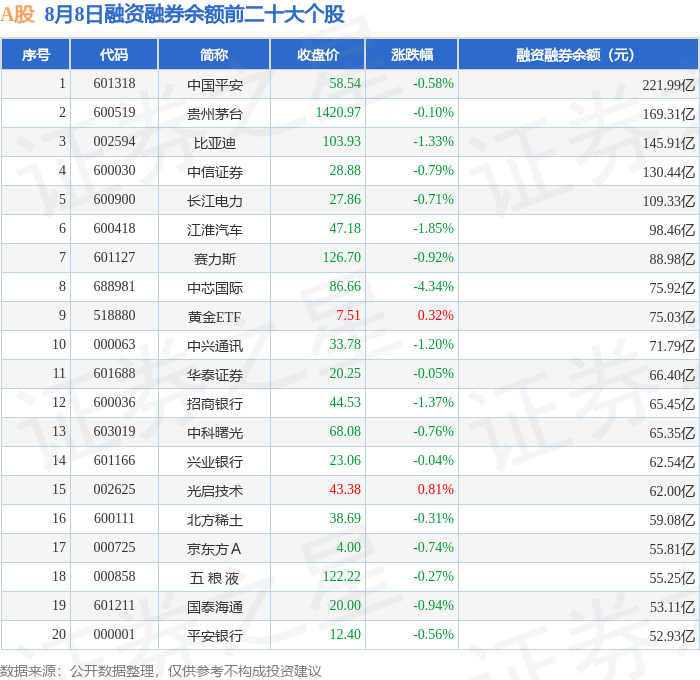The width and height of the screenshot is (700, 680).
Task: Click balance value 62.00亿
Action: point(672,491)
